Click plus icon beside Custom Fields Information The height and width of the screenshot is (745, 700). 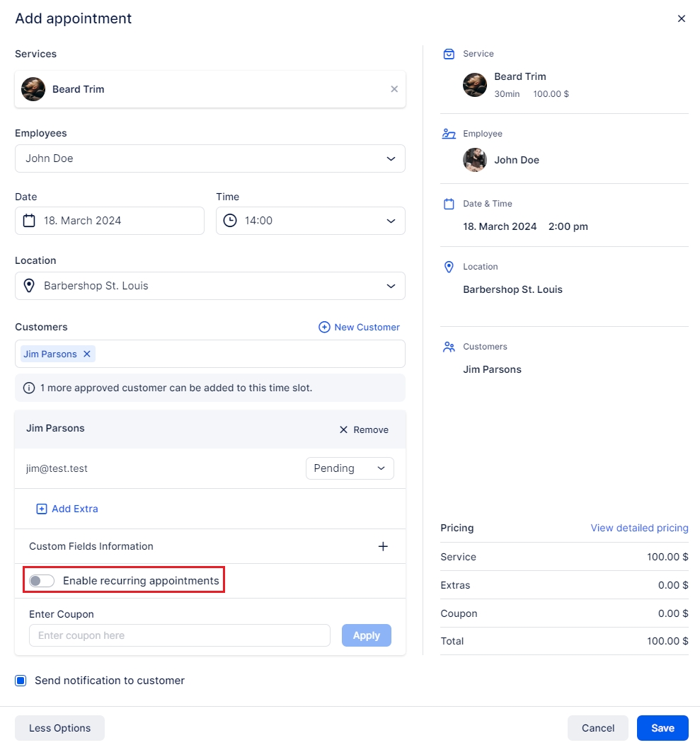pos(383,546)
